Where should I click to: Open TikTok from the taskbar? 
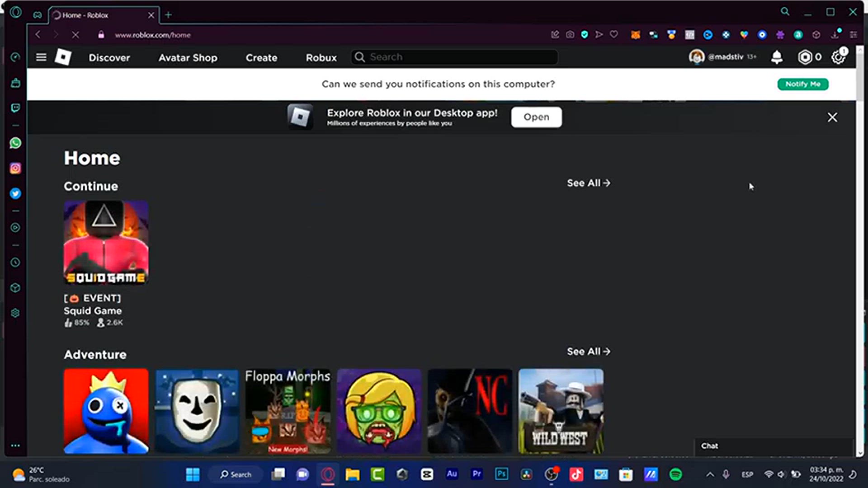tap(576, 474)
